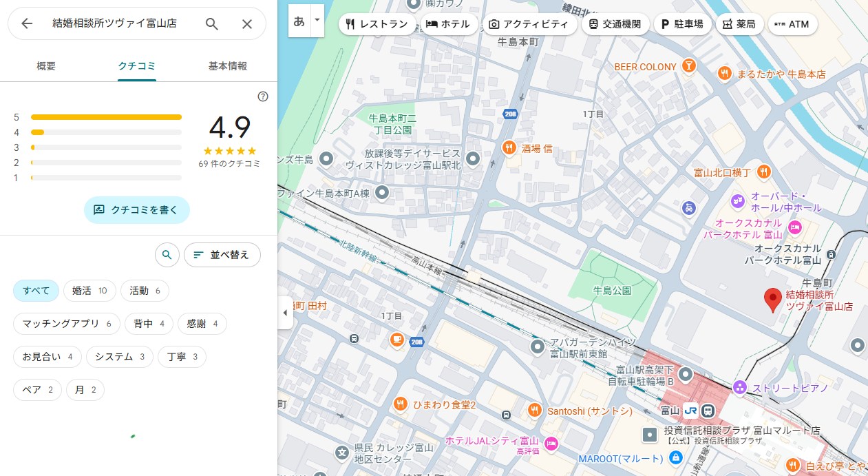The image size is (868, 476).
Task: Switch to the 基本情報 tab
Action: pos(228,66)
